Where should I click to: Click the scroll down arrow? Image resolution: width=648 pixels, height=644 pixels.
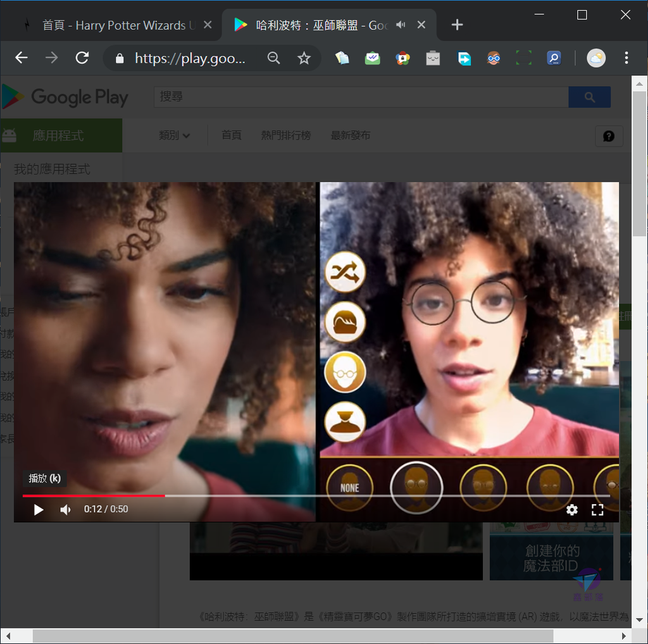pos(639,619)
